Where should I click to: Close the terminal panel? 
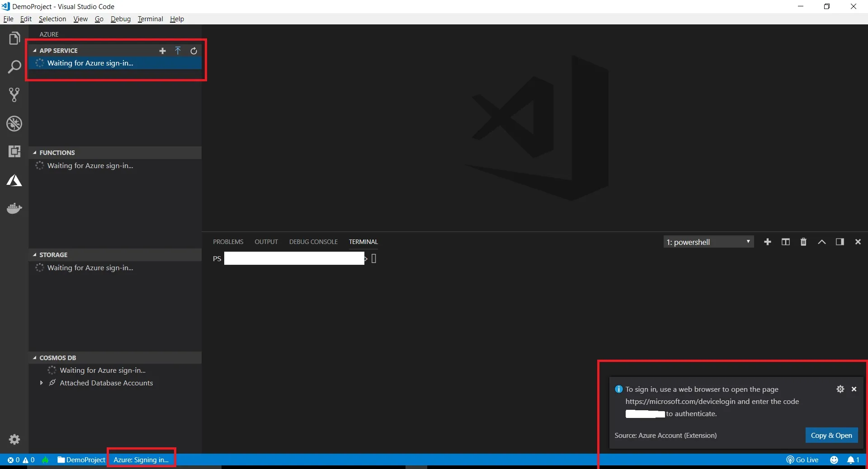858,242
